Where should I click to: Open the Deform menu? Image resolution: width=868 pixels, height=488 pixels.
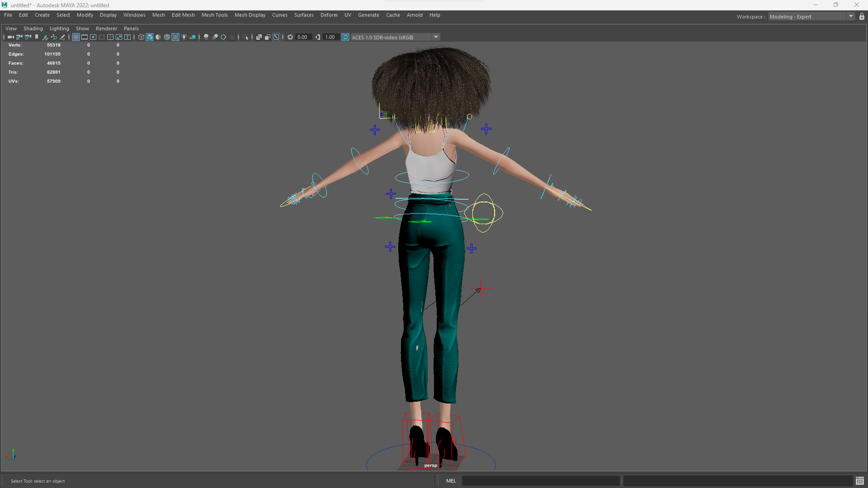[x=329, y=15]
